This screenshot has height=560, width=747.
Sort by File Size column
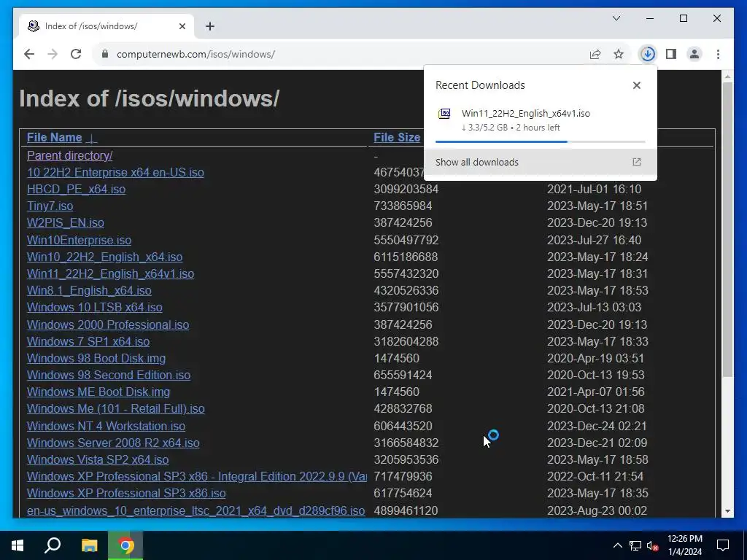tap(397, 138)
